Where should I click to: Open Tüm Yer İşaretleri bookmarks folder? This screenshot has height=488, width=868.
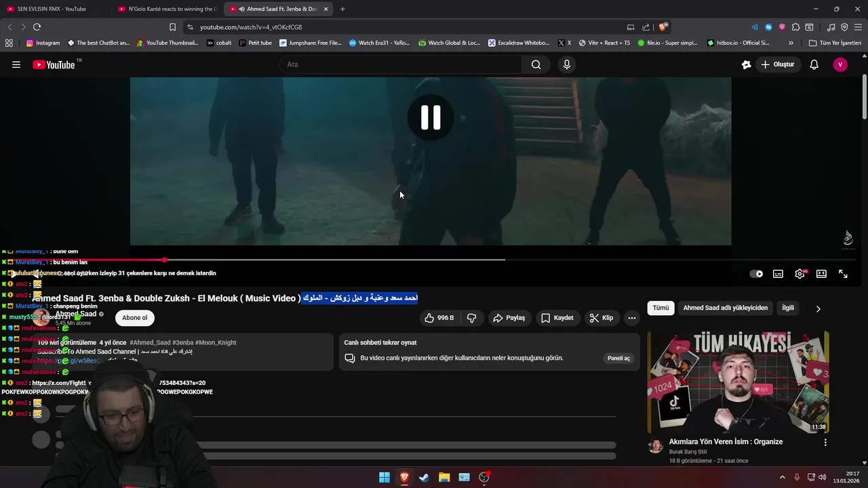[835, 43]
